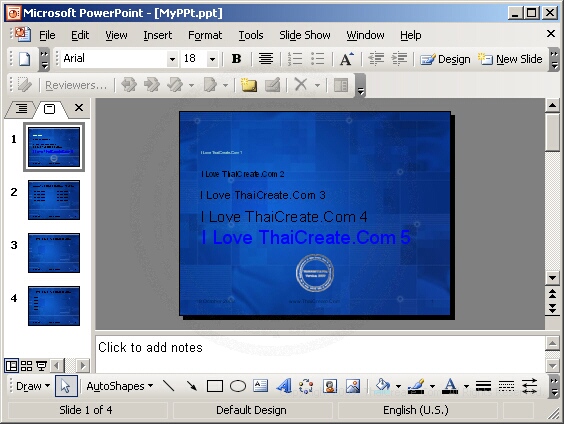564x424 pixels.
Task: Insert a Text Box
Action: coord(260,386)
